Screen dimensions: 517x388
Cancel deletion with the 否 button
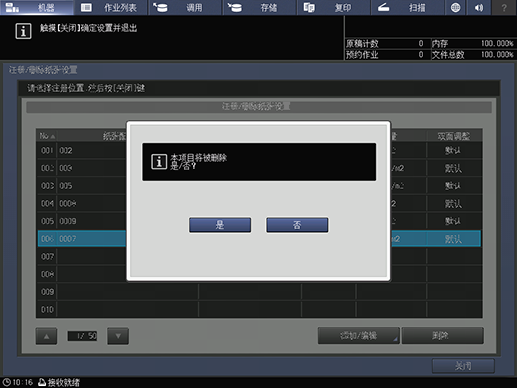[x=297, y=225]
